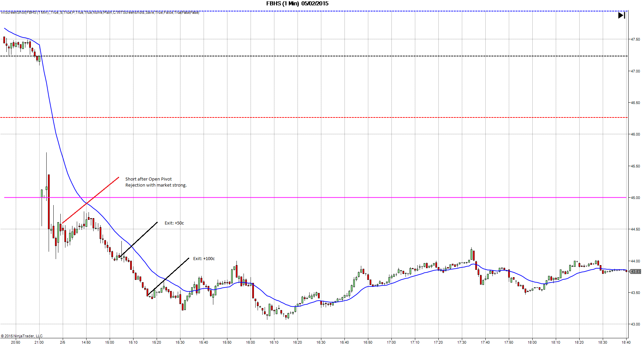Image resolution: width=644 pixels, height=347 pixels.
Task: Click the 45.00 price axis label
Action: point(635,198)
